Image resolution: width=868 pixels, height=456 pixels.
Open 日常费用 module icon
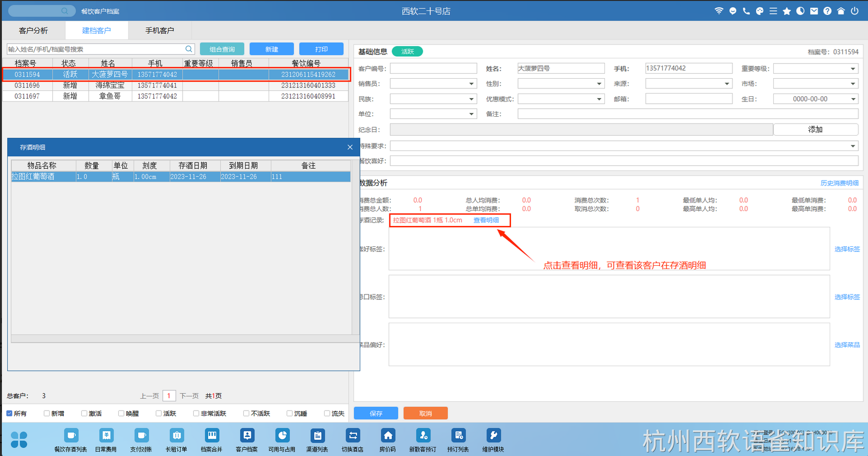pos(106,436)
